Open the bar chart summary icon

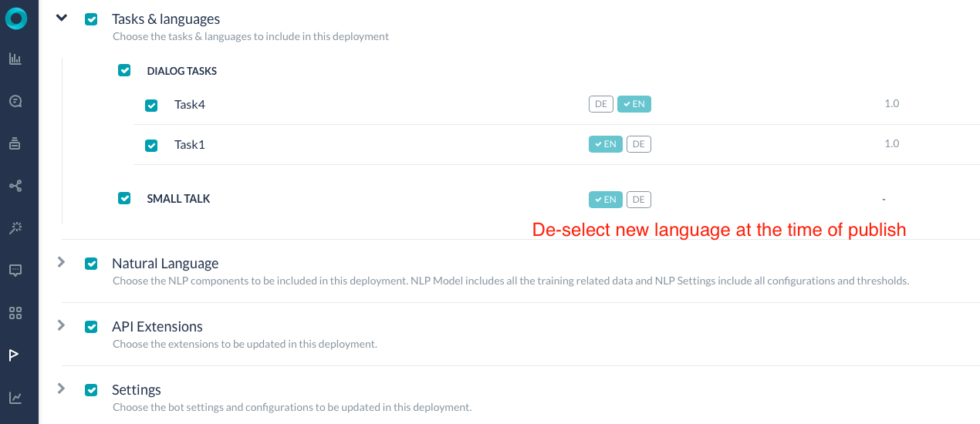tap(15, 59)
